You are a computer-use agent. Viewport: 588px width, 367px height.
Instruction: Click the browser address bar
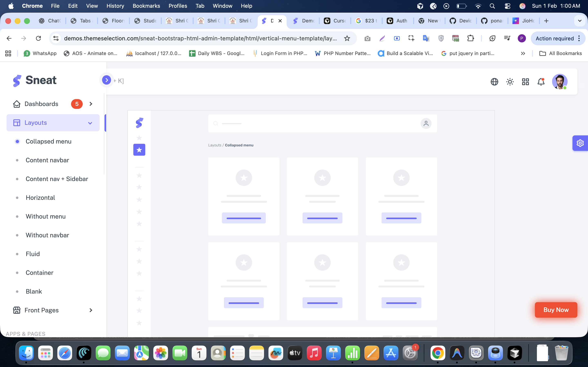coord(200,38)
